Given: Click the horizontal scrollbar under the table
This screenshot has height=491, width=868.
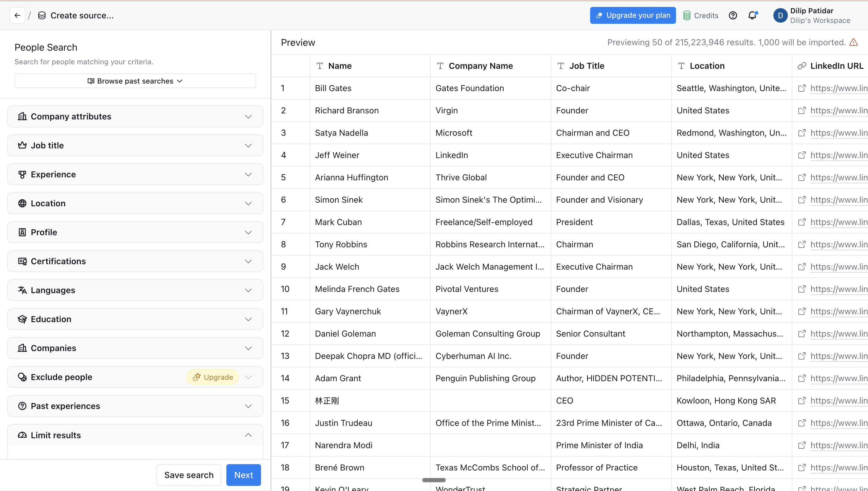Looking at the screenshot, I should (434, 480).
